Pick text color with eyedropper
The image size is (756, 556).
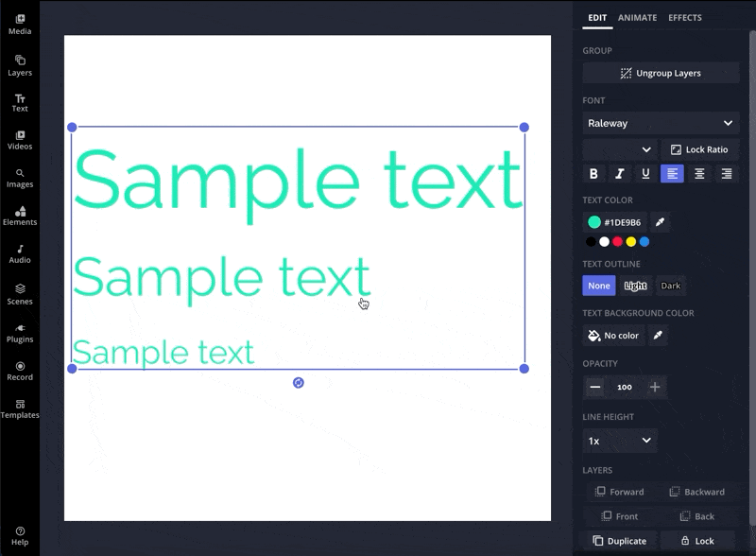(x=661, y=222)
